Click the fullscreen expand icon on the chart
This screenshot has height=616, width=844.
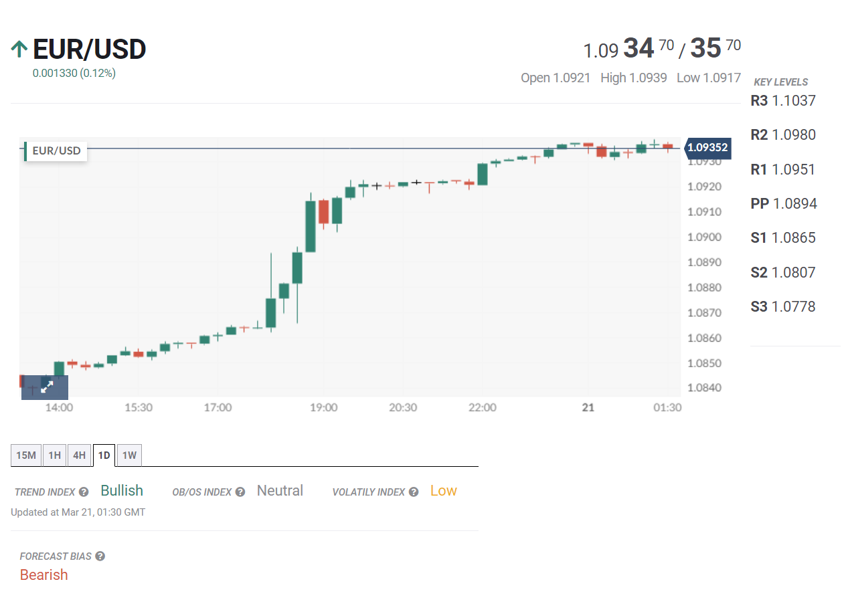click(46, 387)
